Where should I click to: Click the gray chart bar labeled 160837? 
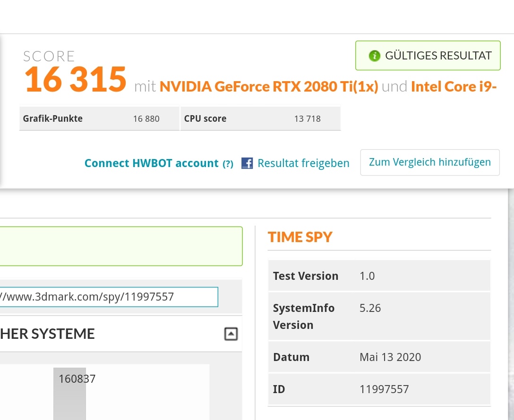point(69,394)
